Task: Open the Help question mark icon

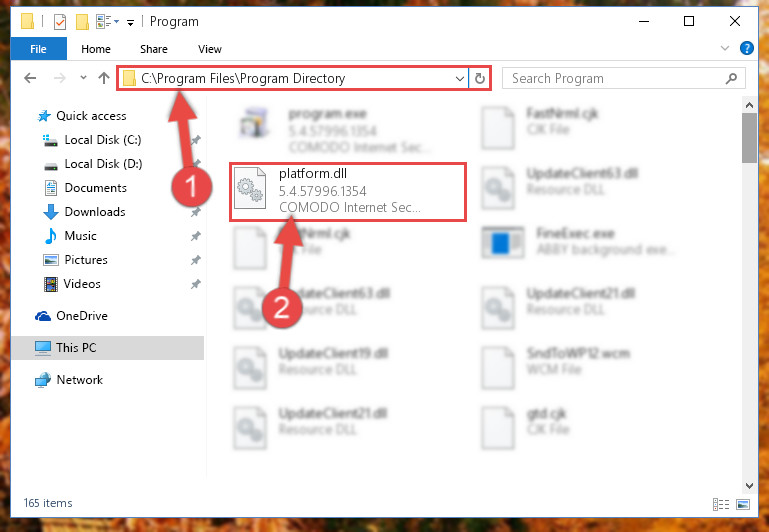Action: pyautogui.click(x=746, y=48)
